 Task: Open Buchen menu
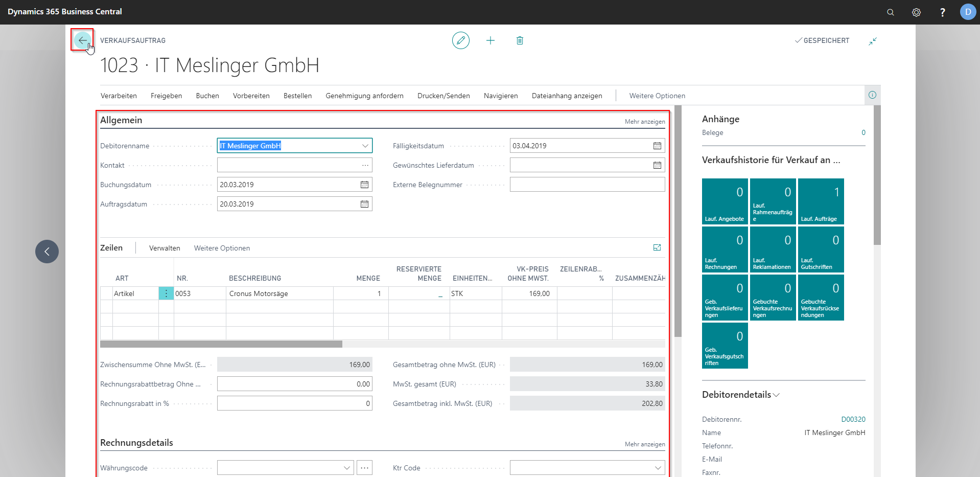tap(207, 96)
